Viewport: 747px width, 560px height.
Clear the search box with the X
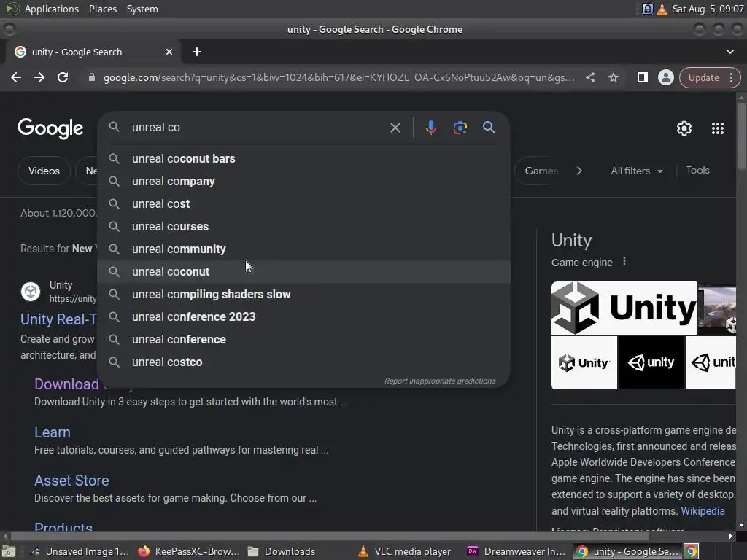tap(395, 128)
